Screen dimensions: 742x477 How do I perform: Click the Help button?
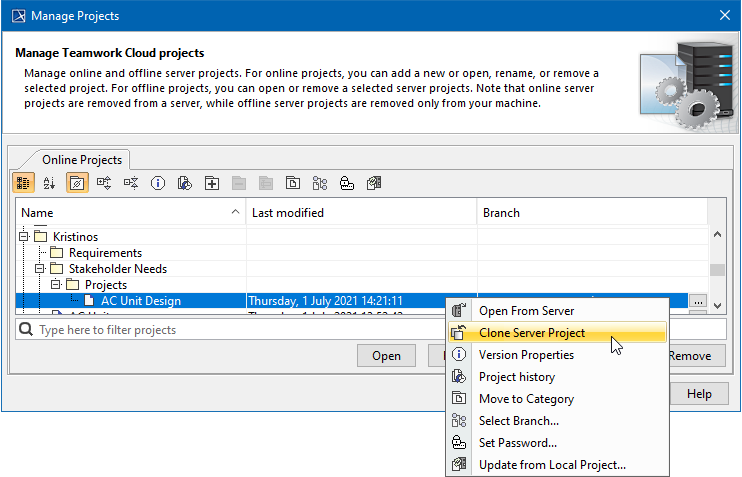pos(699,394)
